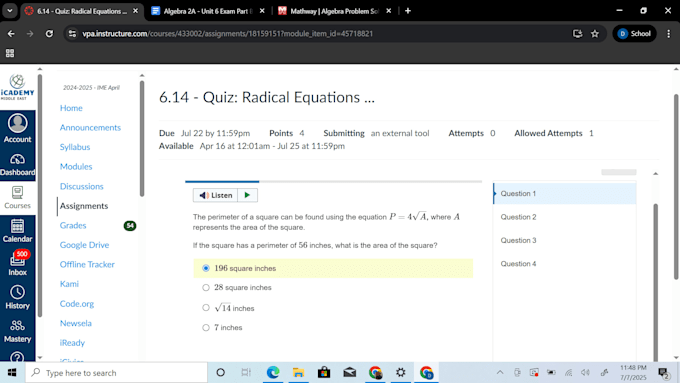The image size is (680, 383).
Task: Open the Calendar from sidebar
Action: pos(17,231)
